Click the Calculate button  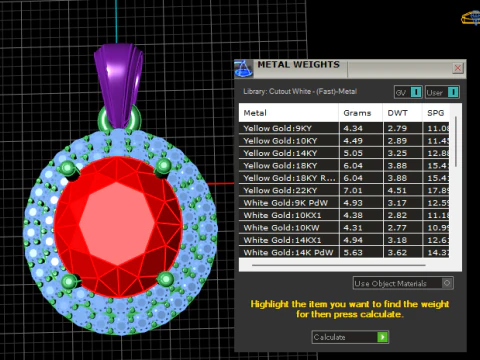pos(350,337)
